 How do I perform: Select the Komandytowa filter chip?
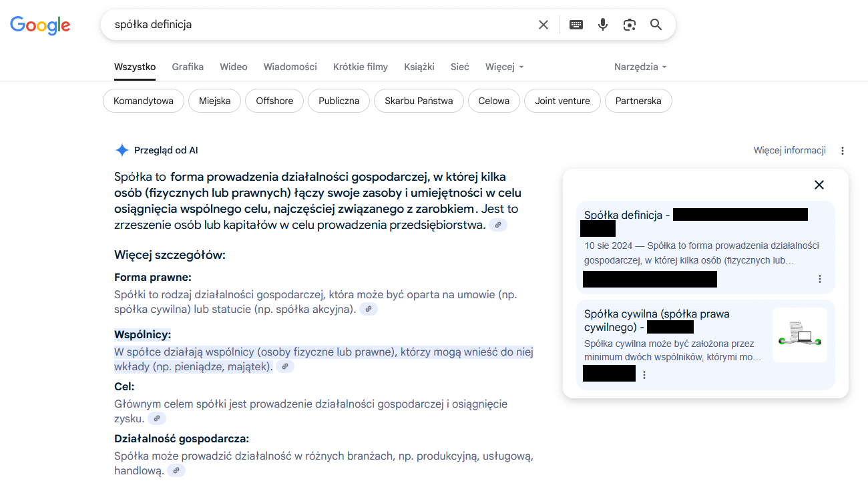point(144,101)
